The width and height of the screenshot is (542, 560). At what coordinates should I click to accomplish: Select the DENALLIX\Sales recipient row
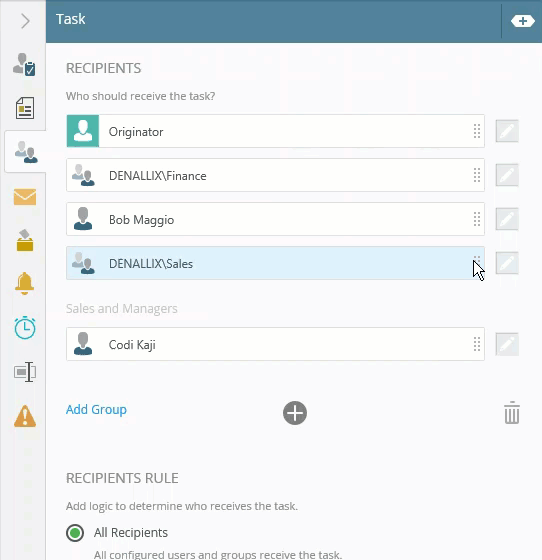pyautogui.click(x=275, y=263)
